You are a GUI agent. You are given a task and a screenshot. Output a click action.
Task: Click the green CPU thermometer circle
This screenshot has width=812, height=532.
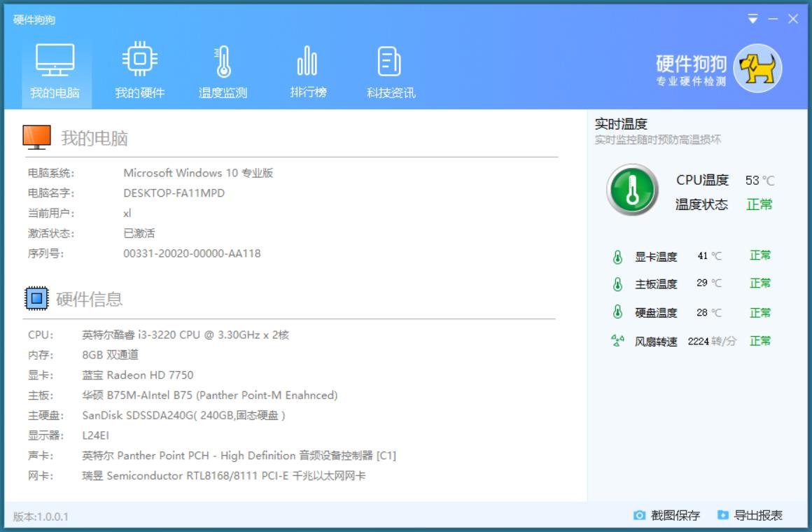[x=632, y=190]
